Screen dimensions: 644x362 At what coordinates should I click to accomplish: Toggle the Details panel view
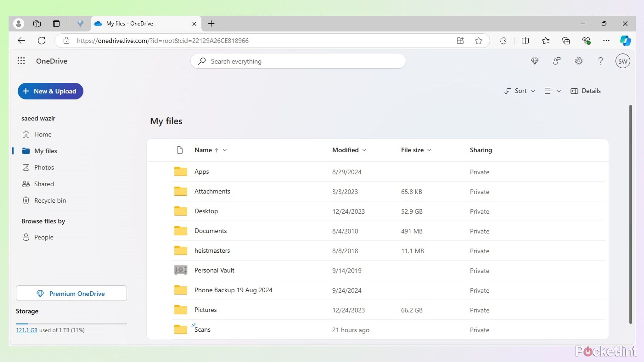(586, 90)
